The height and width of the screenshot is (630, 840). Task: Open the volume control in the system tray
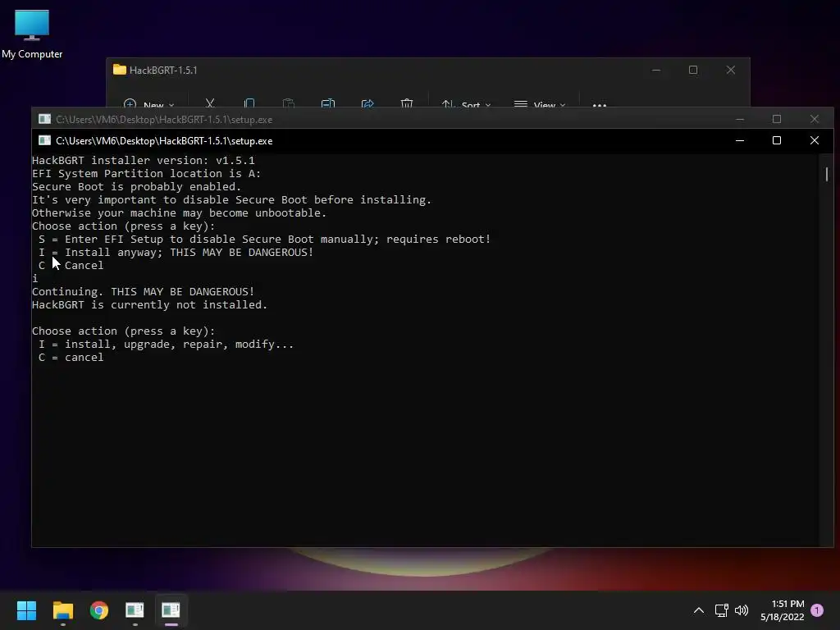click(742, 610)
